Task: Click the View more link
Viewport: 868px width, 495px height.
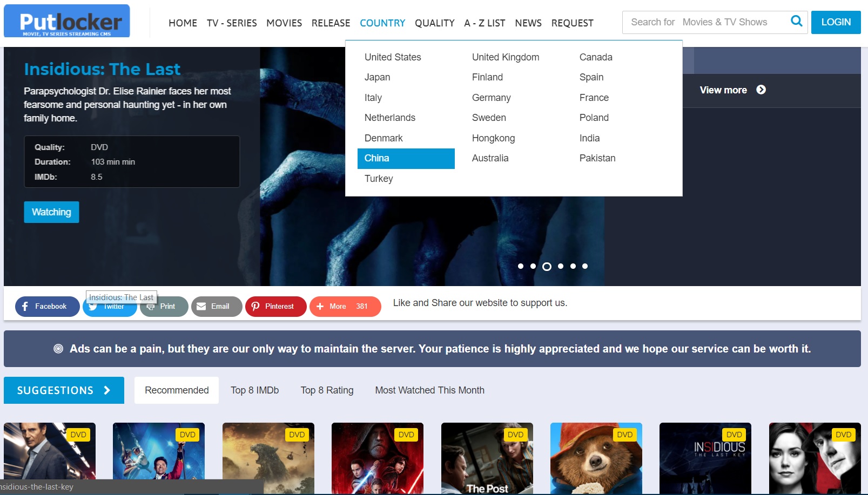Action: [723, 90]
